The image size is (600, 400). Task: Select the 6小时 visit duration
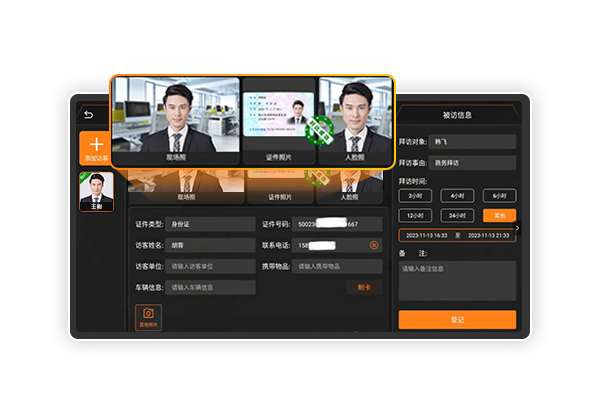499,196
